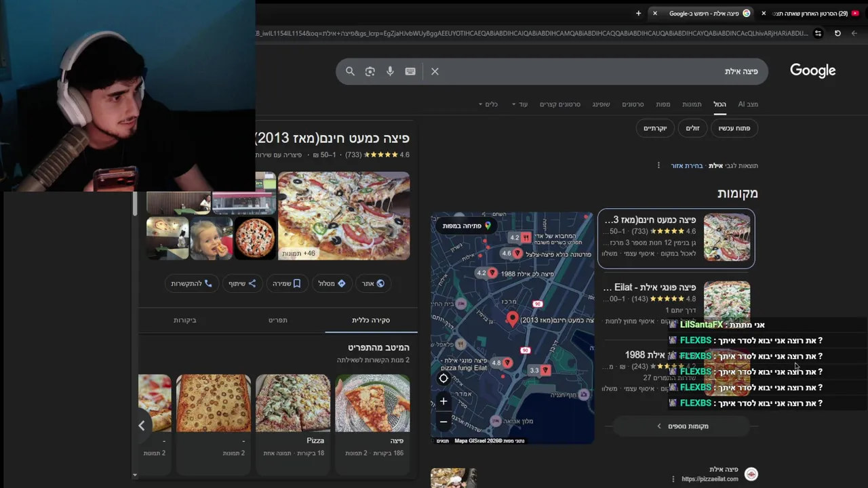868x488 pixels.
Task: Open the תפריט menu tab
Action: [x=278, y=320]
